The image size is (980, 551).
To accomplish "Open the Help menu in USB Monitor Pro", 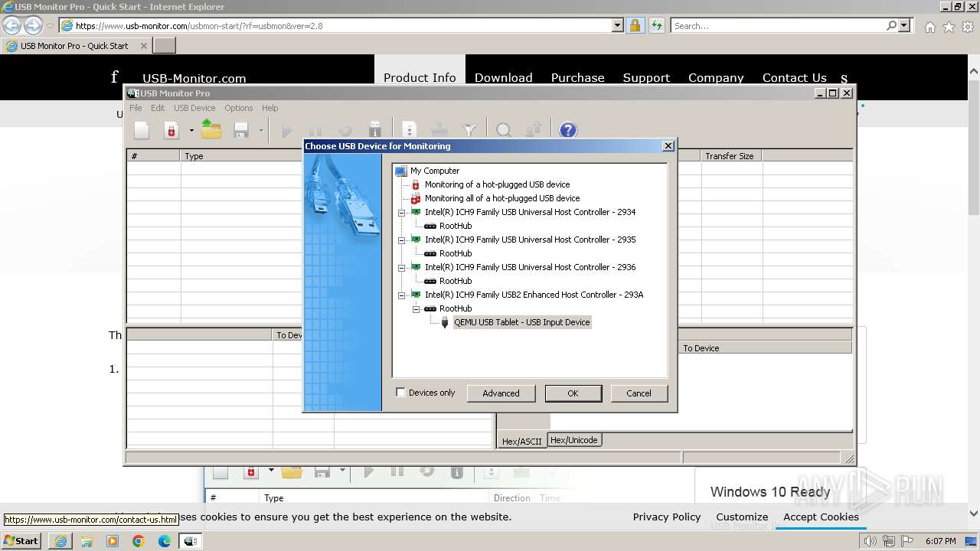I will tap(270, 108).
